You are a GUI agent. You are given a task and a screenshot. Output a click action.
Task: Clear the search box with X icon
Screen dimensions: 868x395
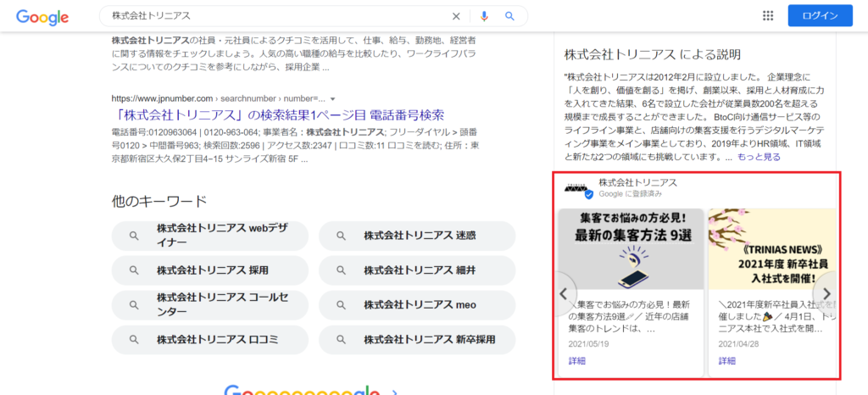click(x=456, y=16)
